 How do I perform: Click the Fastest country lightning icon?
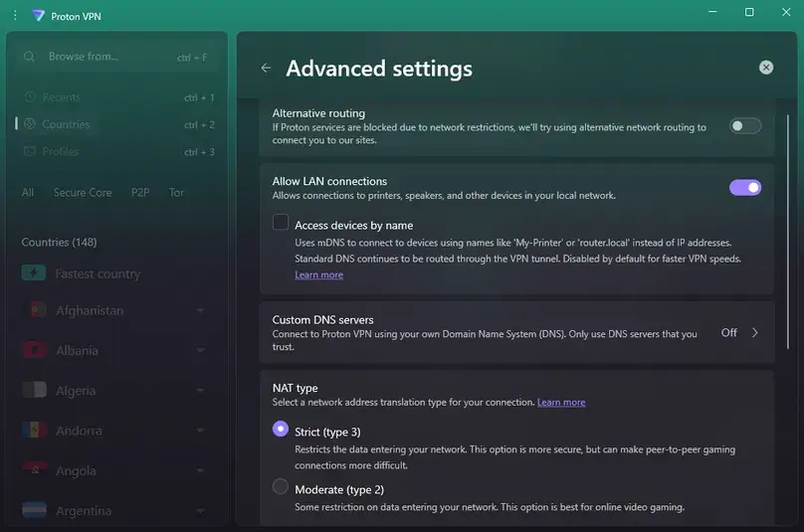pos(34,273)
